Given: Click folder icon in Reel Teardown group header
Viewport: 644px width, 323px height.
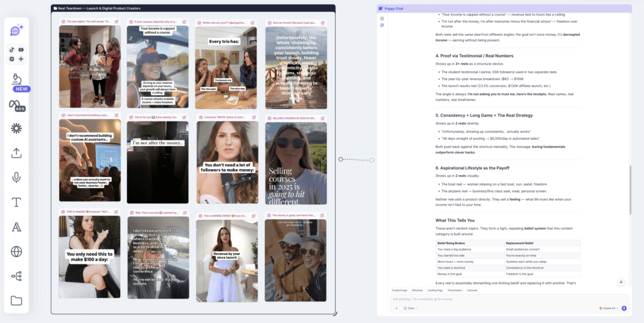Looking at the screenshot, I should coord(55,8).
